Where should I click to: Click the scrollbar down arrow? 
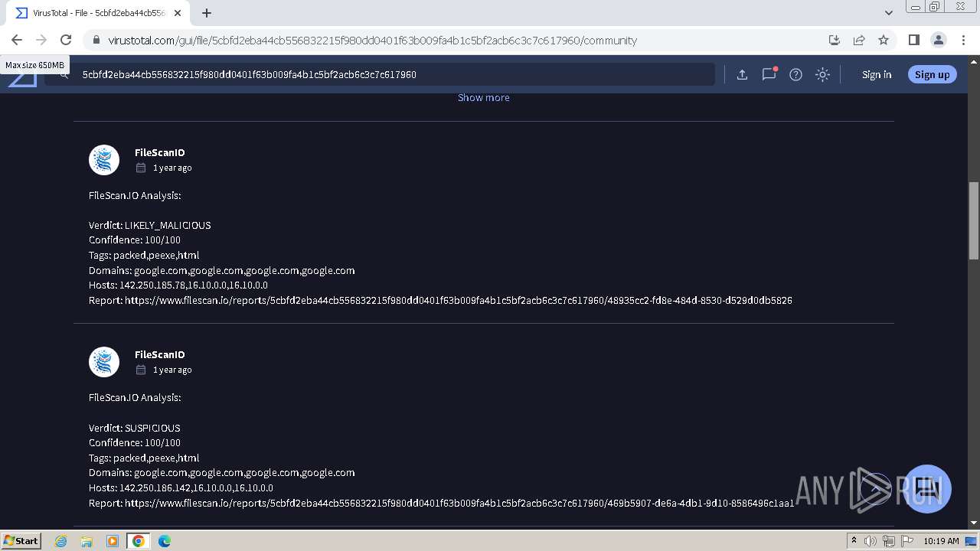pyautogui.click(x=974, y=523)
